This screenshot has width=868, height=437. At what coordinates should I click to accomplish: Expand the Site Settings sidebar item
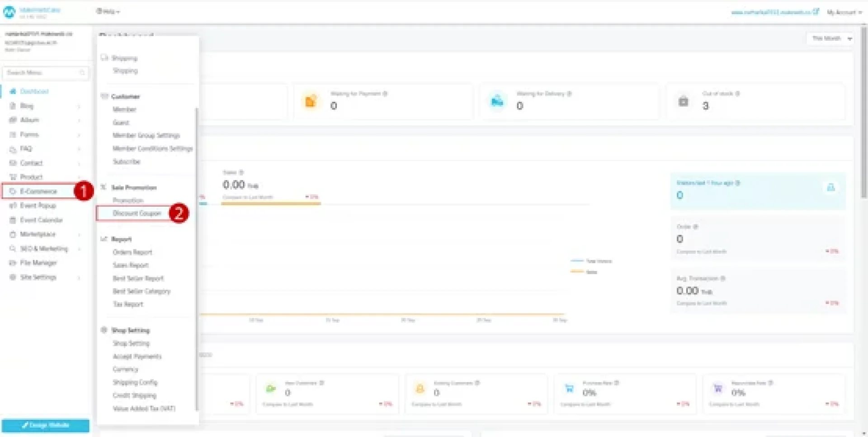click(38, 277)
